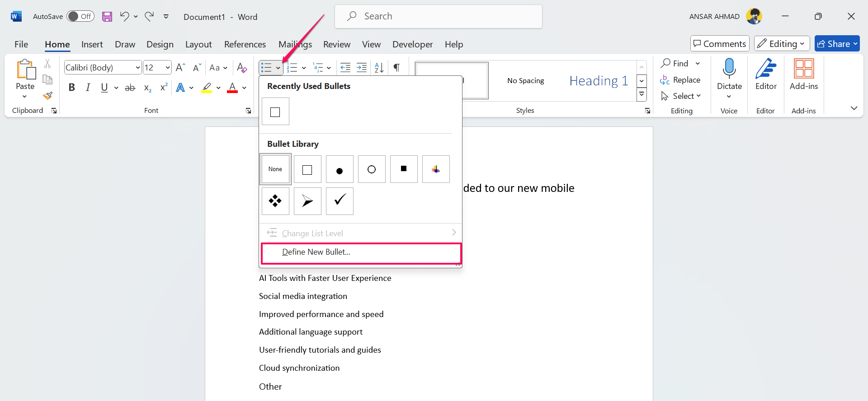Open the font size dropdown

point(168,68)
